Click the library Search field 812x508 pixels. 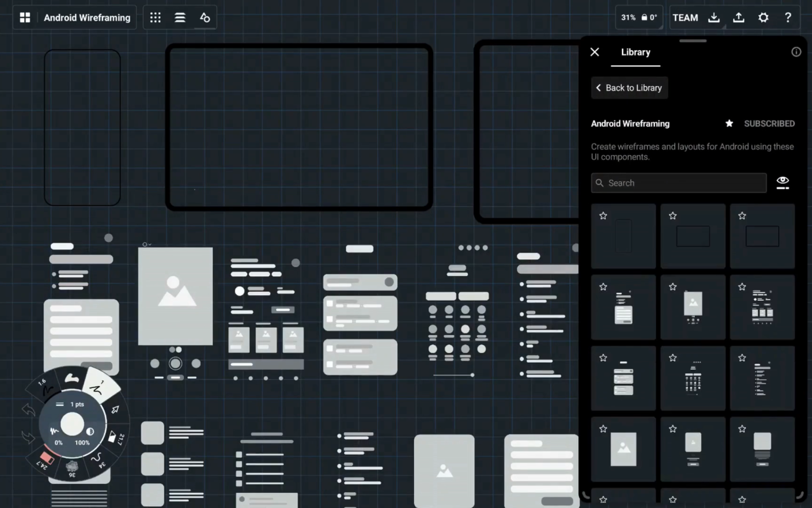click(x=679, y=183)
